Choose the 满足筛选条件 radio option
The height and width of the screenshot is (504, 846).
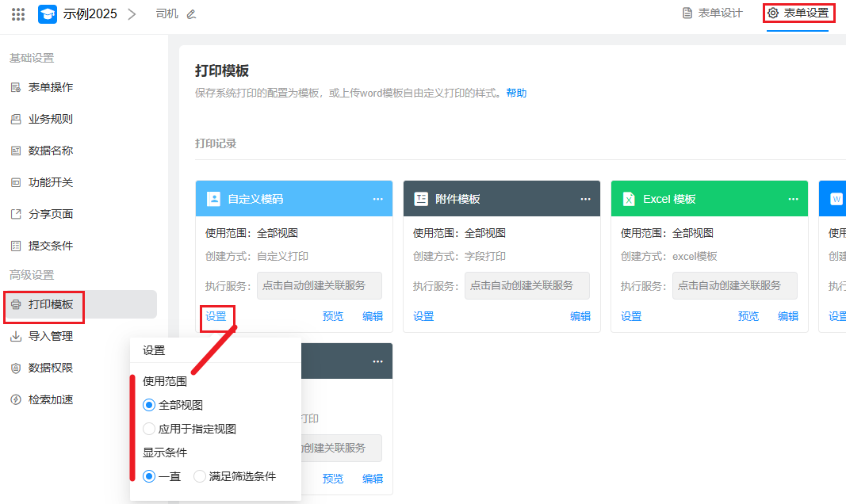click(x=200, y=476)
